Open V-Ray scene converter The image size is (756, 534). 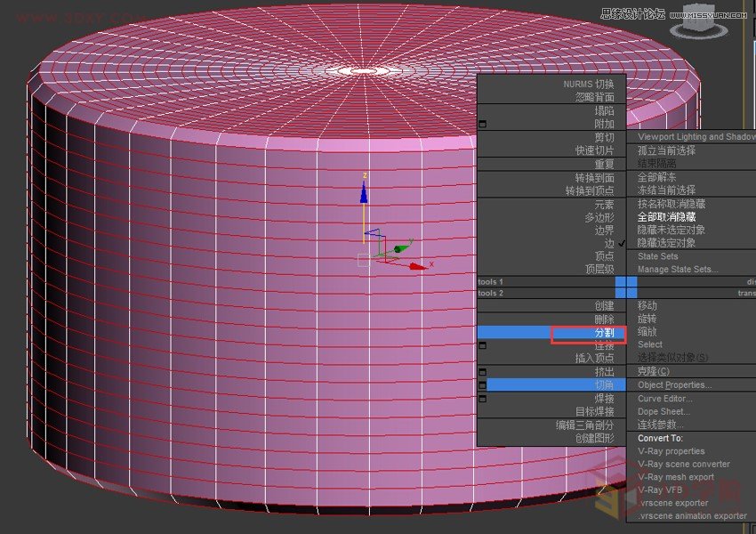click(684, 464)
